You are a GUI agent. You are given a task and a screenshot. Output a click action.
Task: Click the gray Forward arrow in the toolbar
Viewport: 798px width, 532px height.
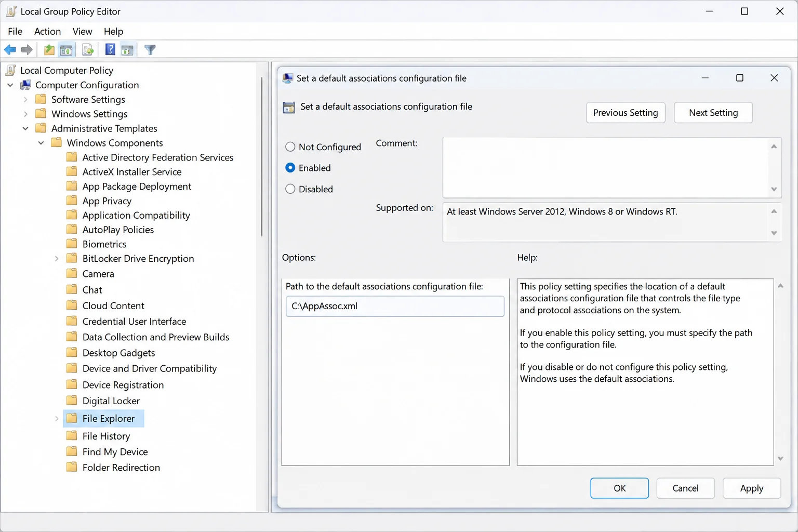[26, 50]
